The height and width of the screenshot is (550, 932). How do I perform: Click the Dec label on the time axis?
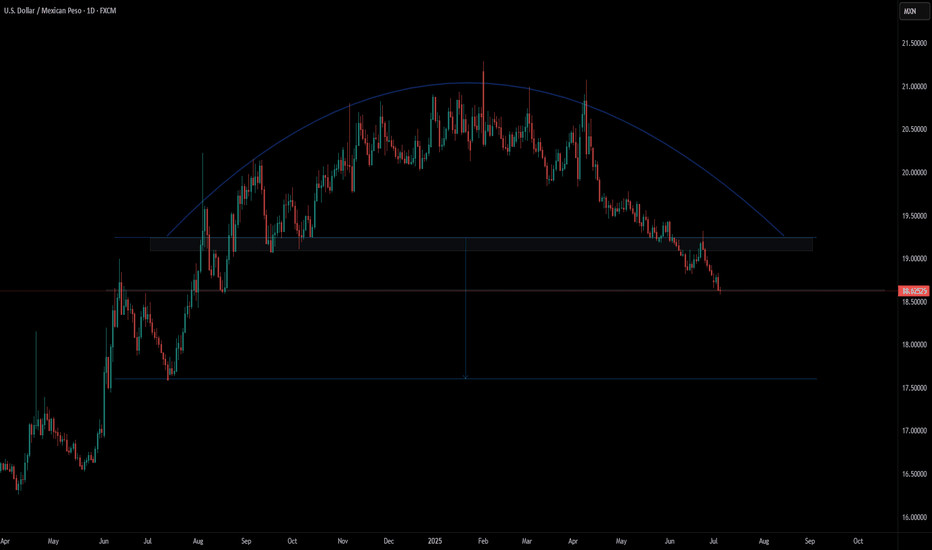(389, 540)
